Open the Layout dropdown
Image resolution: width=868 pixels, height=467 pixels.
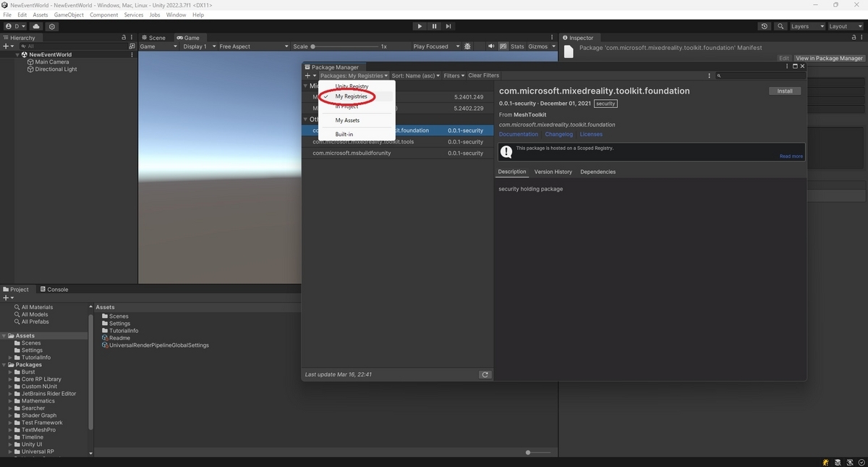click(846, 26)
